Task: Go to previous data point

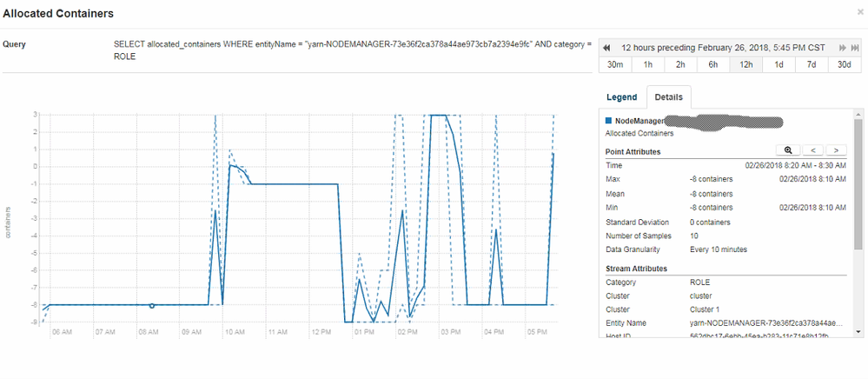Action: [812, 150]
